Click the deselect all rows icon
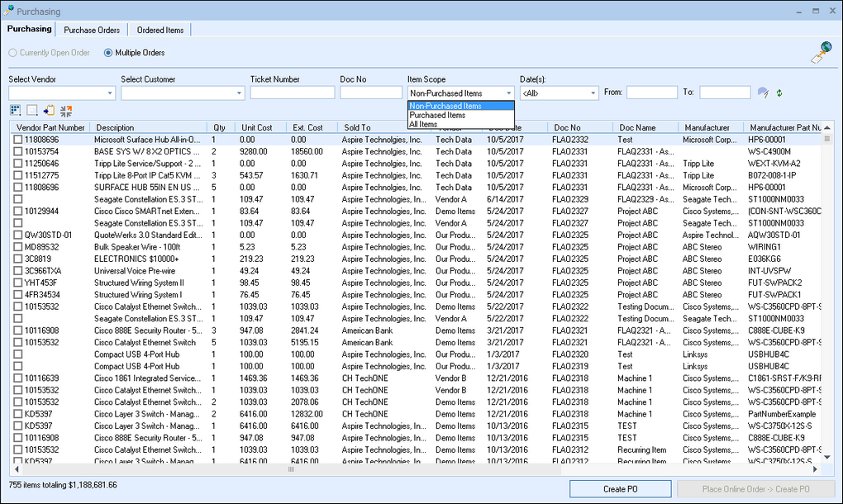 coord(32,110)
